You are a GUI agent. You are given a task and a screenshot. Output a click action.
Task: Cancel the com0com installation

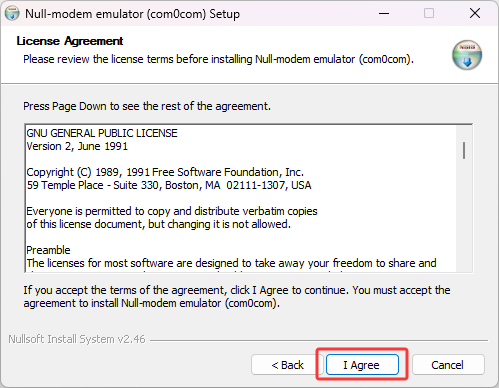(x=448, y=365)
